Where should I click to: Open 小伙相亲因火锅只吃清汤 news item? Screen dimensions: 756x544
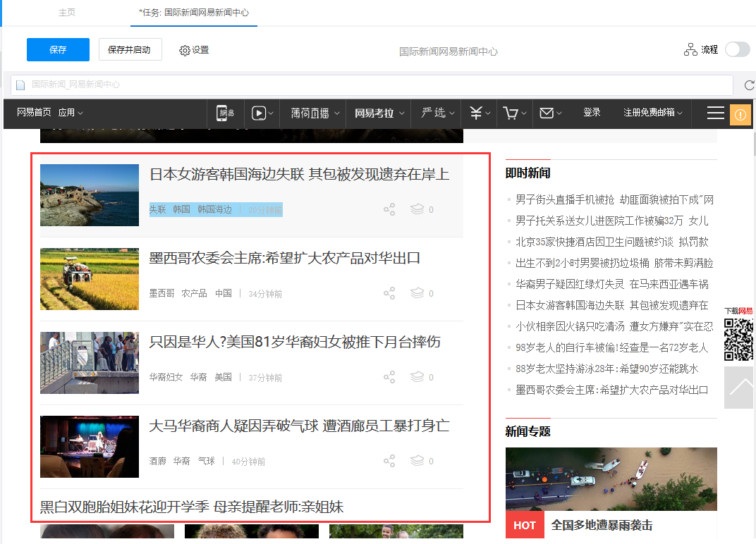point(614,327)
